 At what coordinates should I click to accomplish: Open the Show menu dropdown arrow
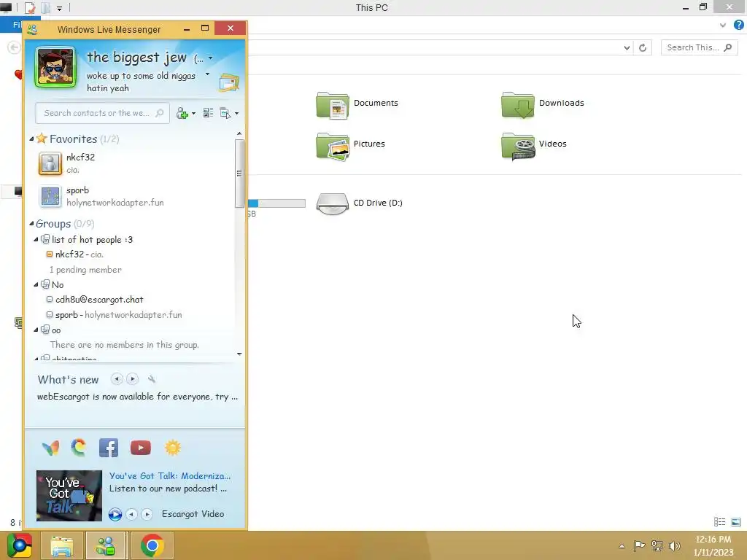[x=237, y=113]
